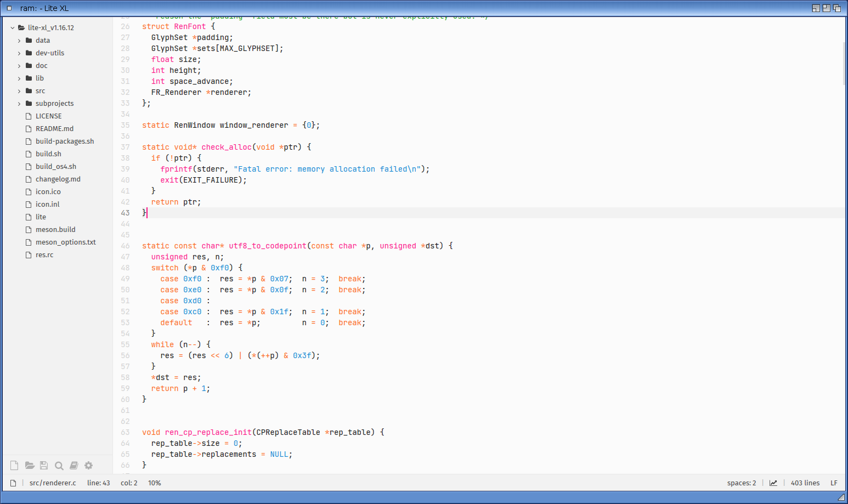The width and height of the screenshot is (848, 504).
Task: Click line number 46 in gutter
Action: (x=126, y=246)
